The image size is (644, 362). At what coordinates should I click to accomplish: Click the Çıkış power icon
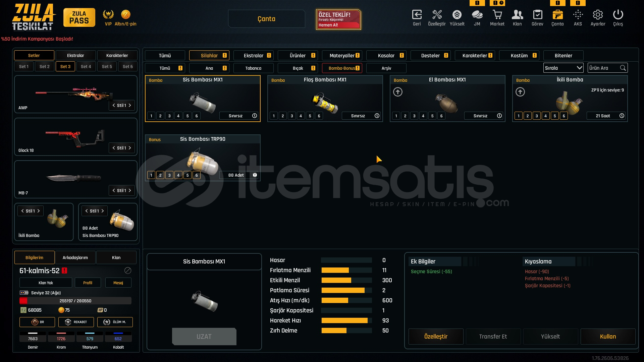click(x=618, y=15)
